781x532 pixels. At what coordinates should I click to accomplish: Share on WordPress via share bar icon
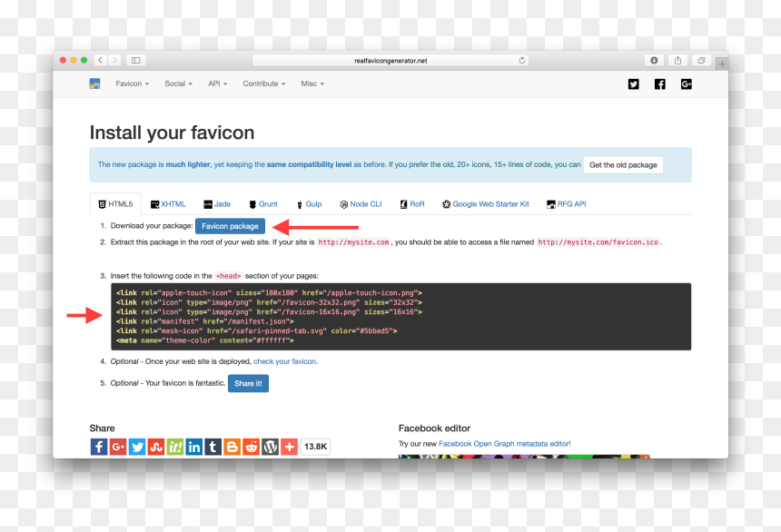click(270, 447)
